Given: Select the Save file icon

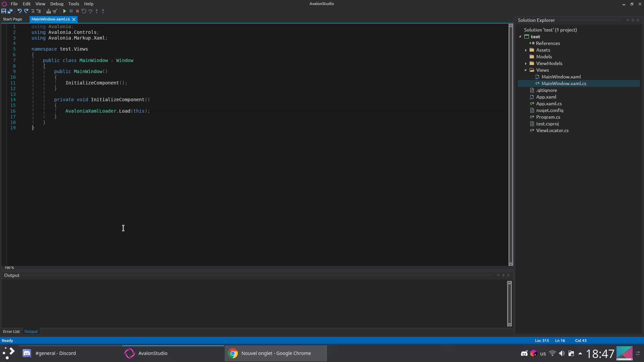Looking at the screenshot, I should pyautogui.click(x=4, y=11).
